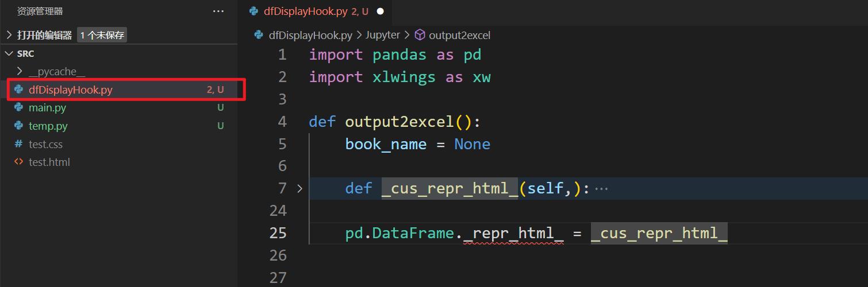Image resolution: width=868 pixels, height=287 pixels.
Task: Click the Python icon next to temp.py
Action: pyautogui.click(x=19, y=126)
